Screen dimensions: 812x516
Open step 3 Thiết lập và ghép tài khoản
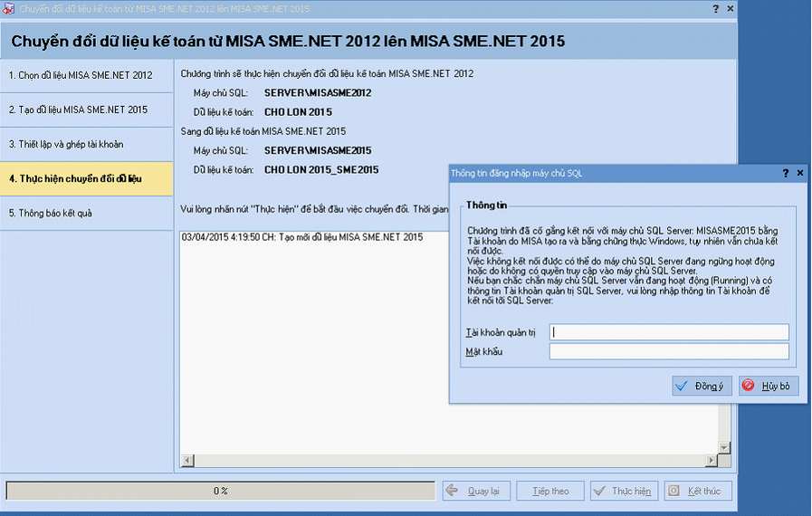(87, 145)
